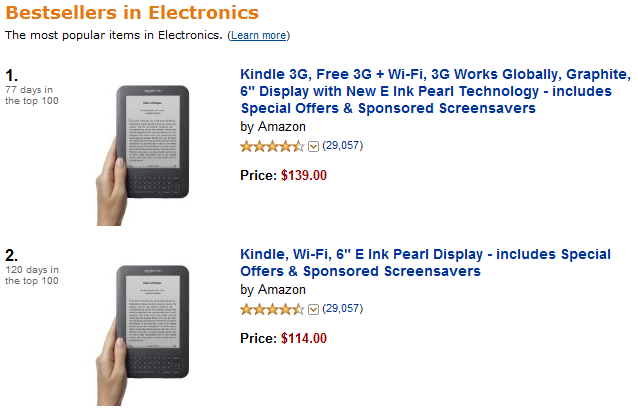Click the rank number 2
638x410 pixels.
[11, 256]
